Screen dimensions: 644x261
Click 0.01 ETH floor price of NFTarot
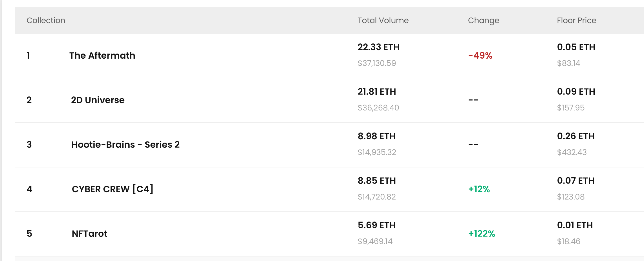575,225
